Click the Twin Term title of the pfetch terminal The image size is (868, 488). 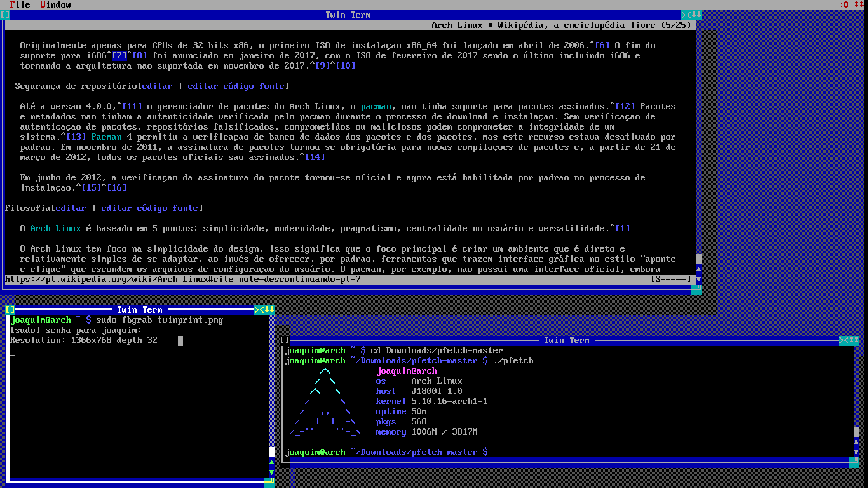[567, 340]
